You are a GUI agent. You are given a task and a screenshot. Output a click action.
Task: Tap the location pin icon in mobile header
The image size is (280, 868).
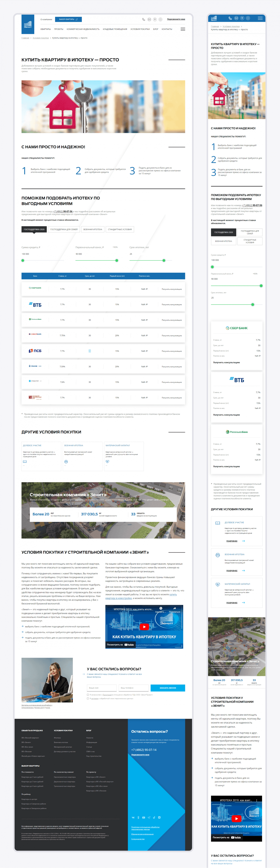pyautogui.click(x=242, y=18)
